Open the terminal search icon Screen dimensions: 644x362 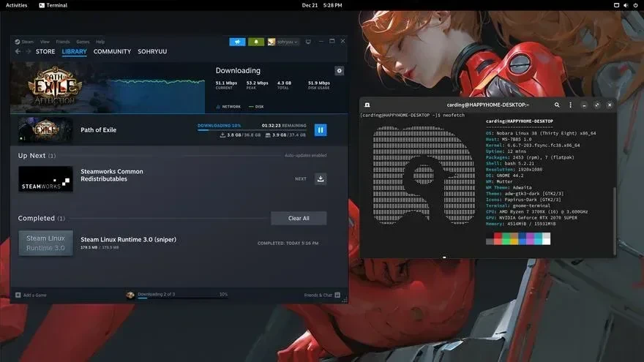[x=557, y=105]
